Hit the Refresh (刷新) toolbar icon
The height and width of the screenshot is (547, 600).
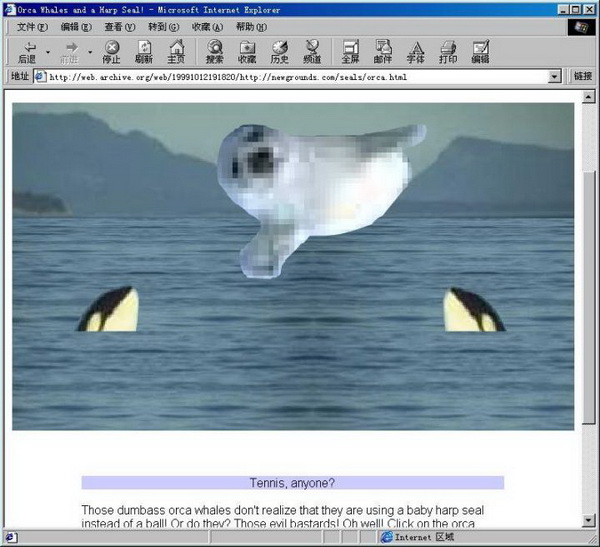click(x=144, y=51)
